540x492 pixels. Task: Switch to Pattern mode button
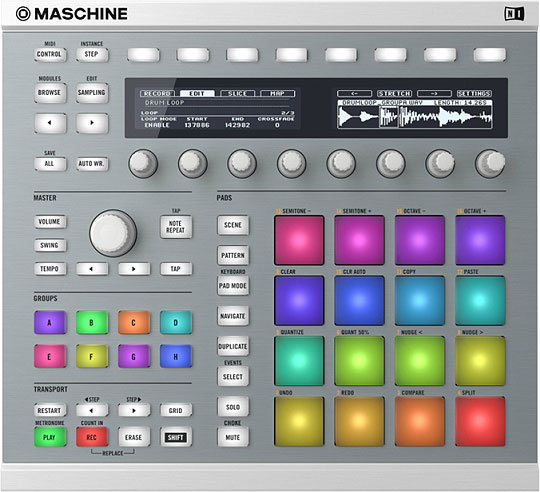pyautogui.click(x=233, y=255)
